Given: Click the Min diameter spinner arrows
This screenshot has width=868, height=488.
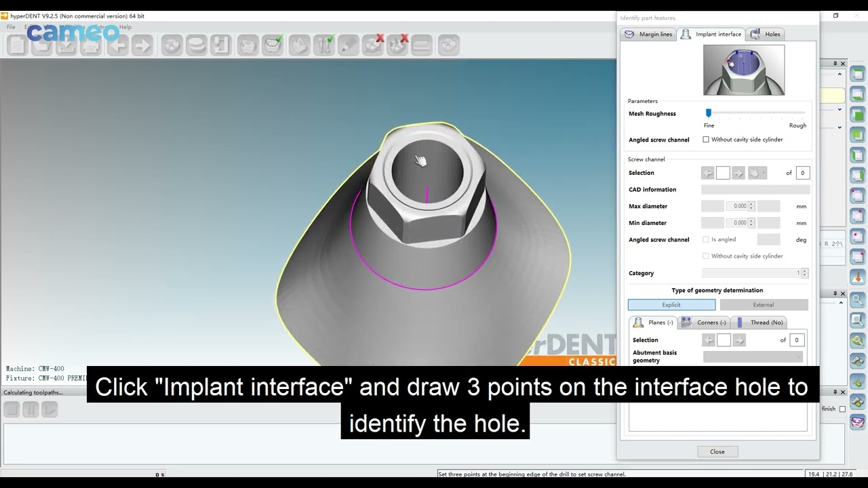Looking at the screenshot, I should [751, 223].
